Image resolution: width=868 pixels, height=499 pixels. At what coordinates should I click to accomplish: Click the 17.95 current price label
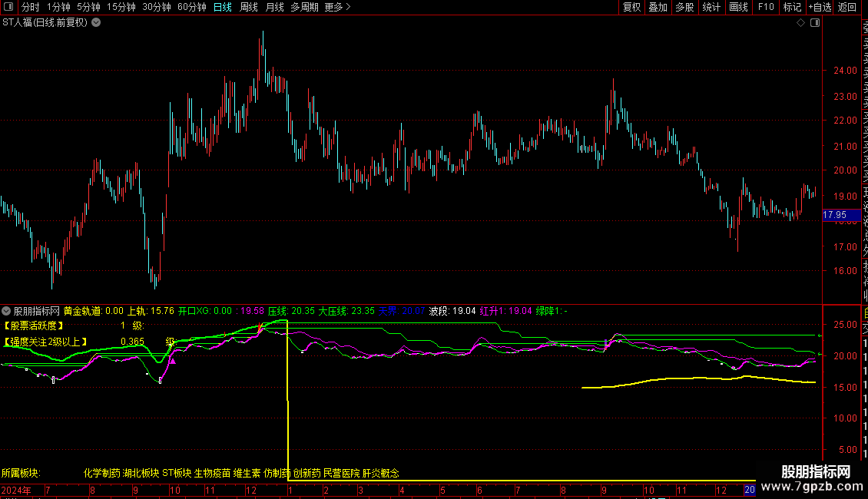tap(835, 216)
